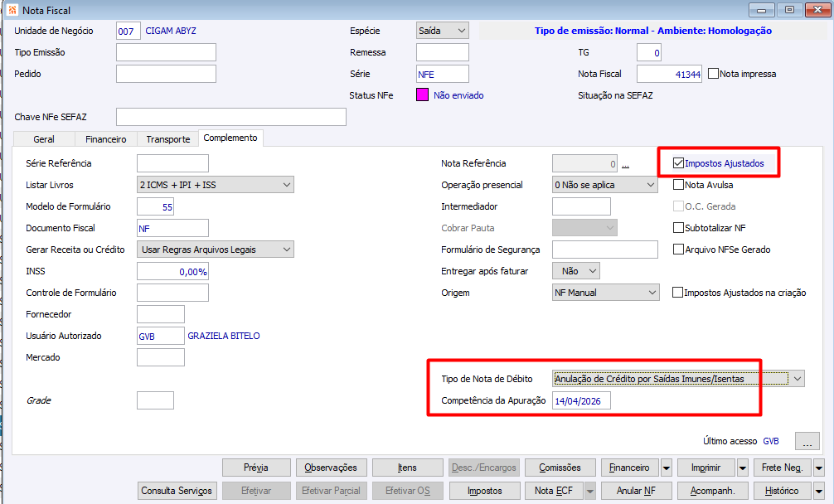
Task: Click the Nota Fiscal window title icon
Action: (12, 10)
